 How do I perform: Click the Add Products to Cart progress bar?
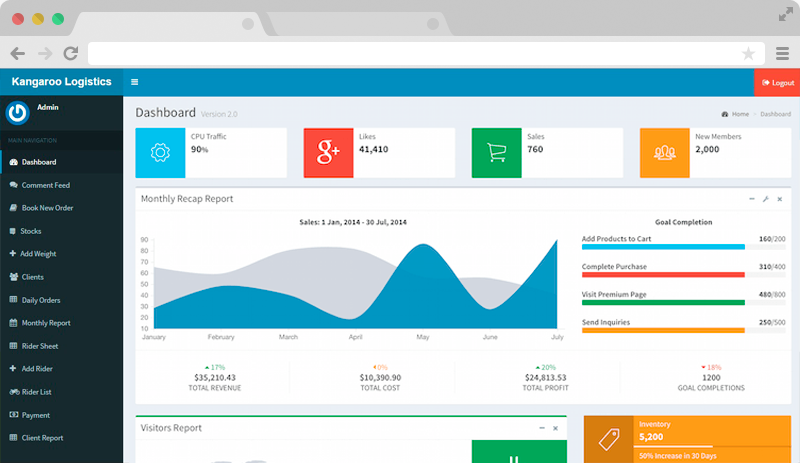pyautogui.click(x=663, y=247)
